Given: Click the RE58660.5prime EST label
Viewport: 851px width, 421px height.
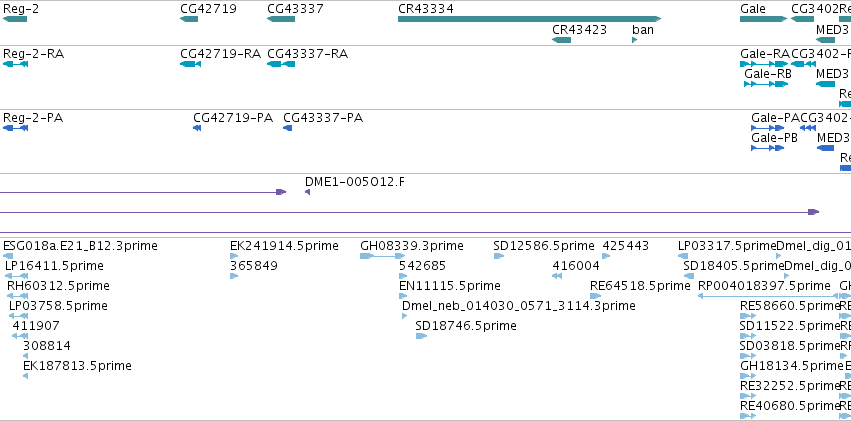Looking at the screenshot, I should click(x=790, y=305).
